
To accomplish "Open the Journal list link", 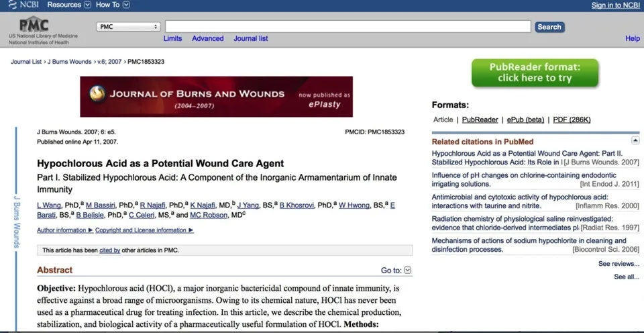I will (250, 38).
